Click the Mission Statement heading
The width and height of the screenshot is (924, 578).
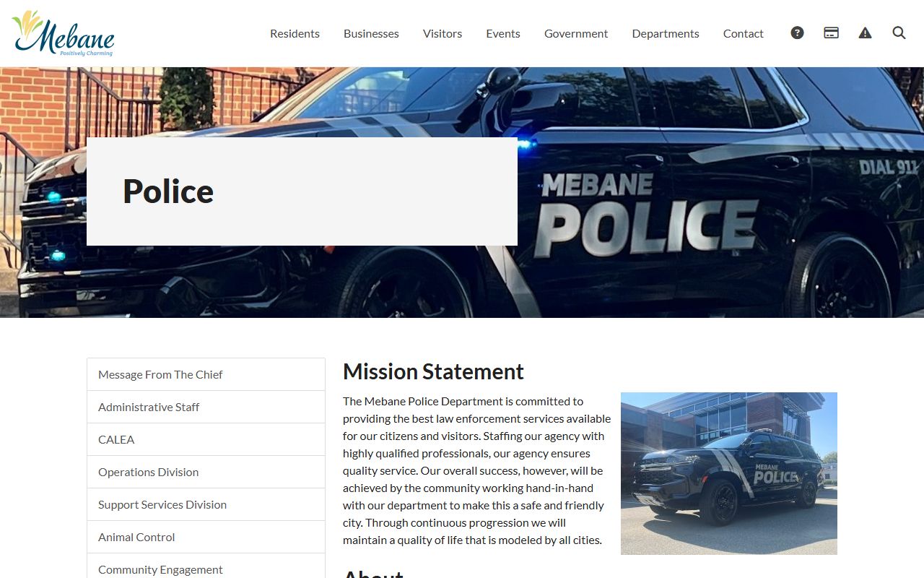coord(433,371)
